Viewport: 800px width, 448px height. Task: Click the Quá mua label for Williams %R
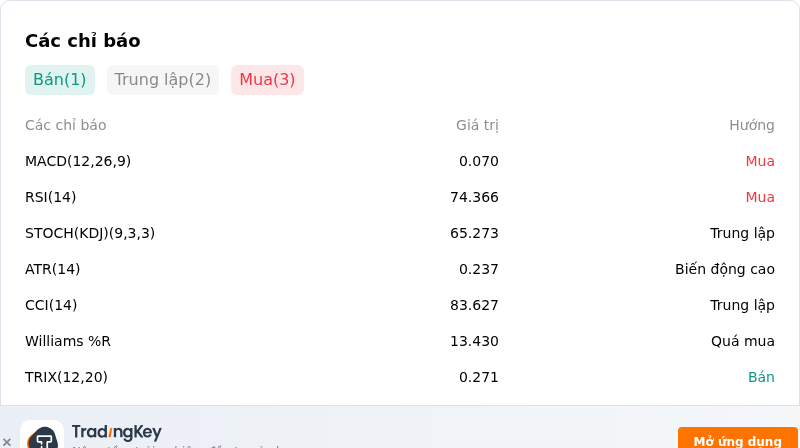tap(743, 341)
